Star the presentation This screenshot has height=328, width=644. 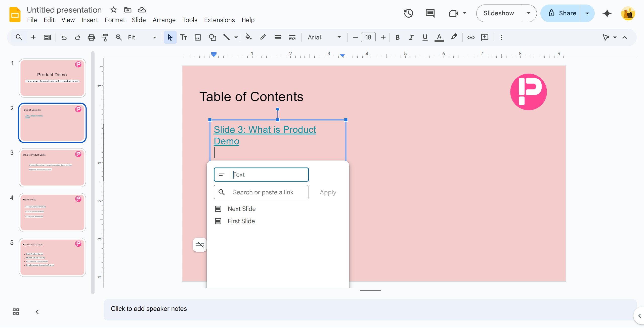pos(114,10)
